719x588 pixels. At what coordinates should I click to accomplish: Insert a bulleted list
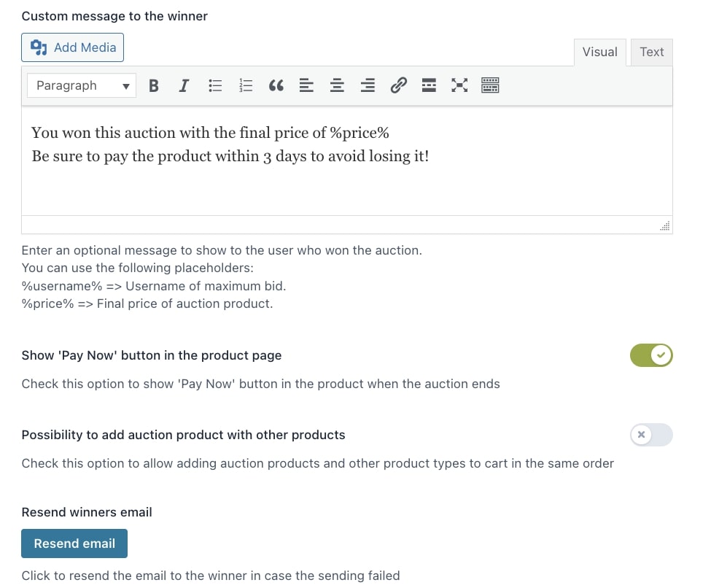pos(214,85)
